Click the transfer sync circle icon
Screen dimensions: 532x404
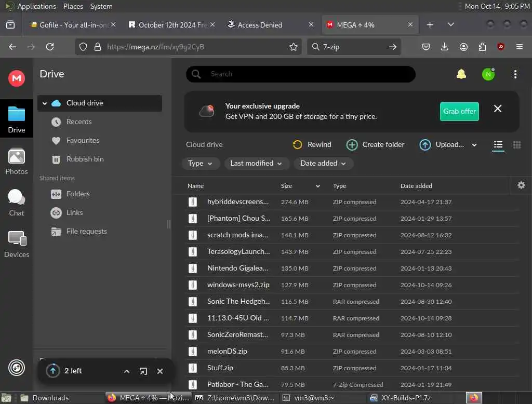pyautogui.click(x=16, y=368)
